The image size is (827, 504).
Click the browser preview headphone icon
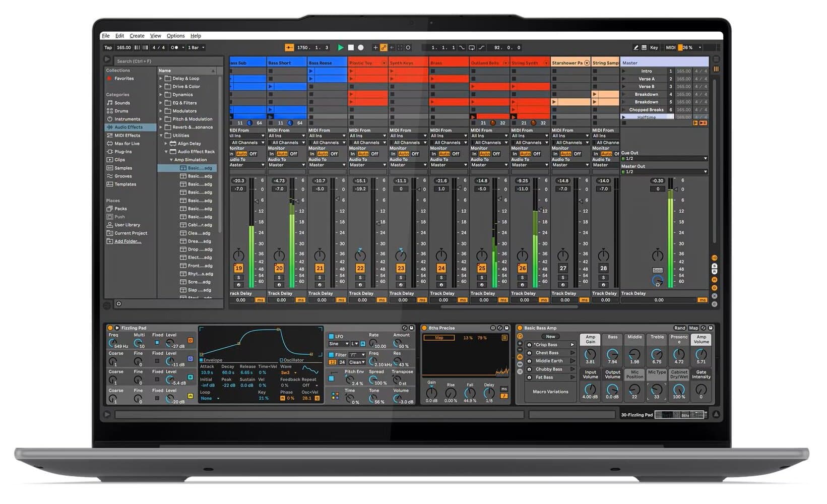click(119, 304)
